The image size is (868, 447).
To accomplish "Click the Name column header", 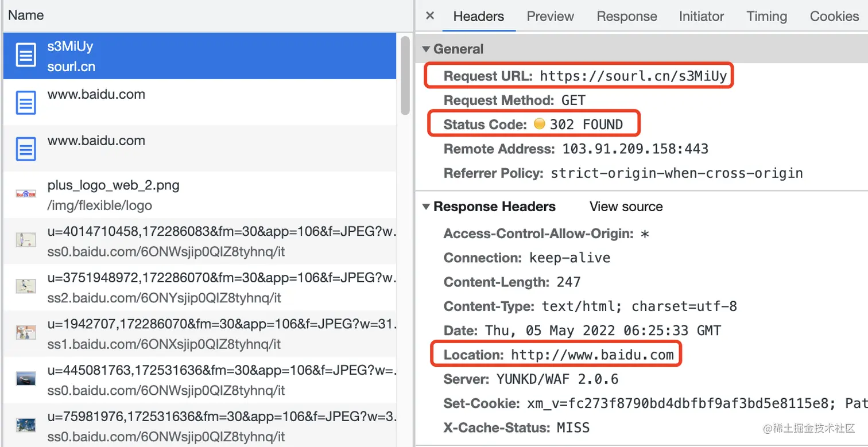I will tap(26, 15).
